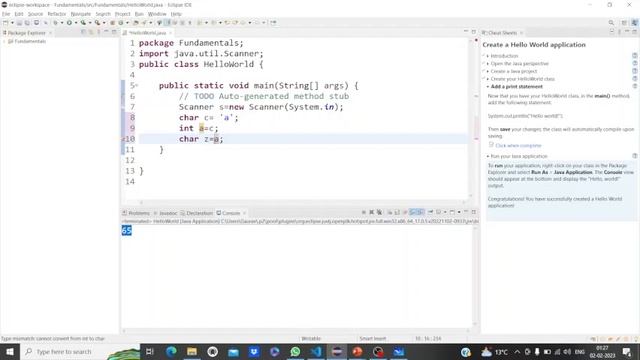This screenshot has height=360, width=640.
Task: Click the Writable status bar entry
Action: [311, 338]
